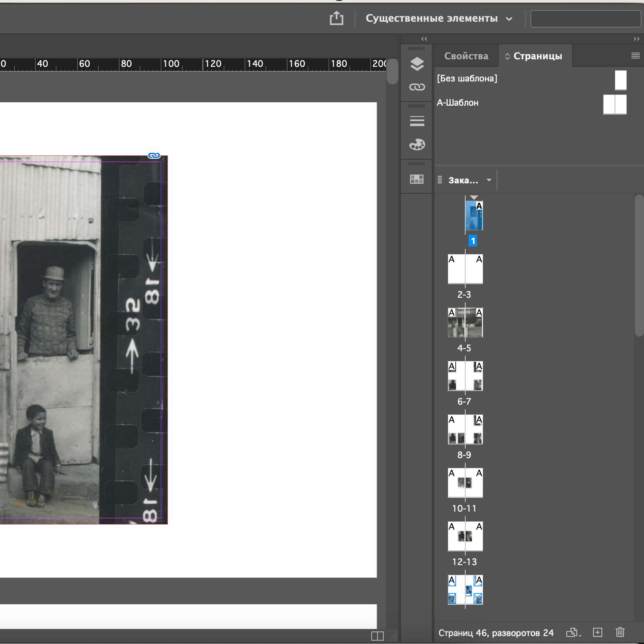Screen dimensions: 644x644
Task: Click the Delete selected pages trash icon
Action: [x=620, y=632]
